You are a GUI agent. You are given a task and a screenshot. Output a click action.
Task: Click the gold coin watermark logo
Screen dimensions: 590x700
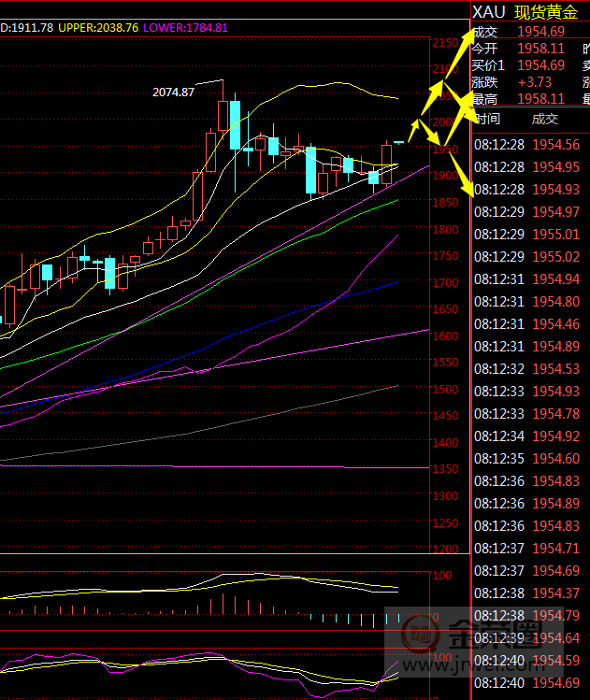tap(427, 639)
